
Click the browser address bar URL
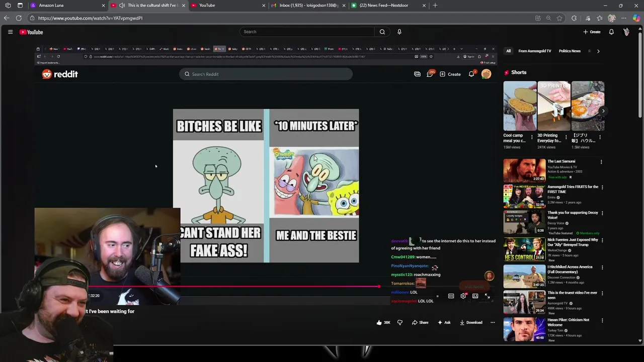(91, 18)
